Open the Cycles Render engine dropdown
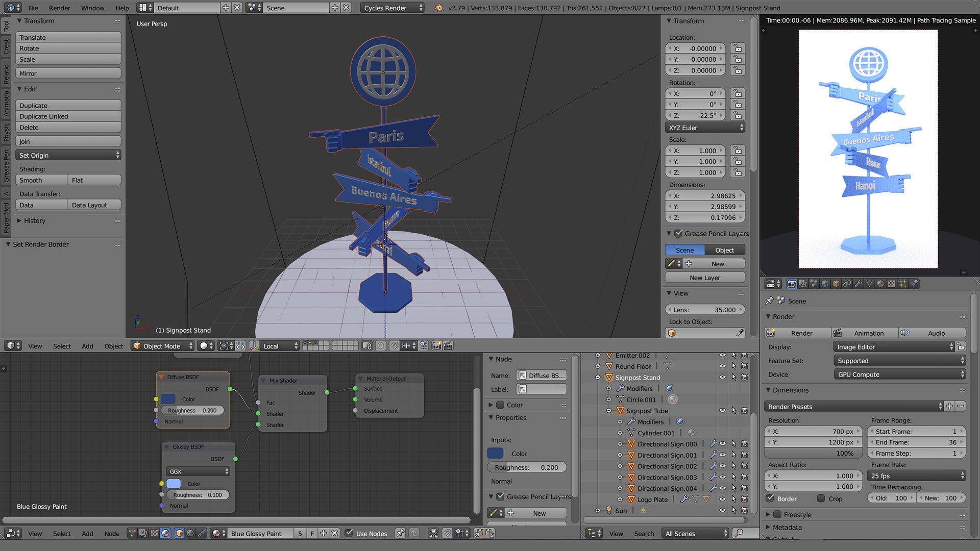Viewport: 980px width, 551px height. 392,8
